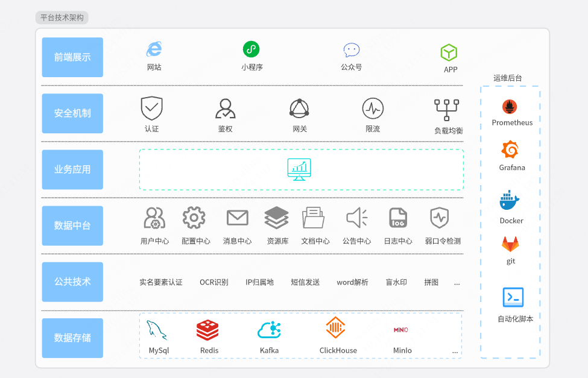The width and height of the screenshot is (588, 378).
Task: Click the Kafka cloud icon
Action: coord(269,330)
